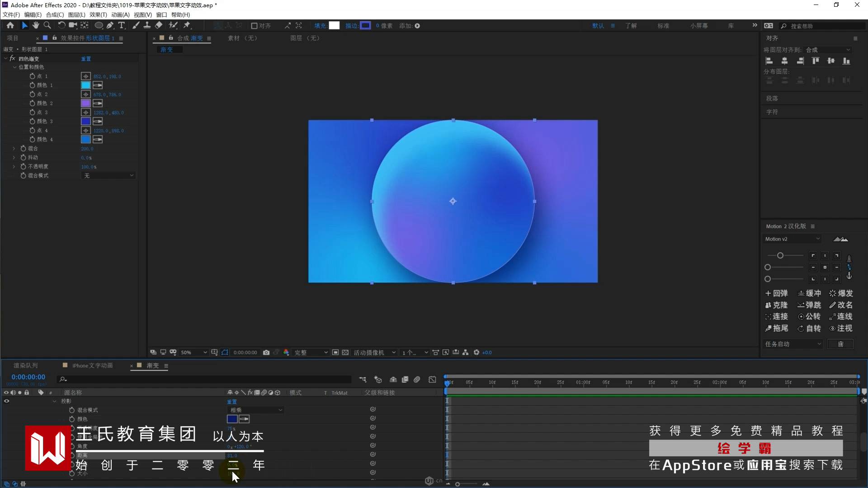Open the 效果(T) menu

[x=98, y=15]
